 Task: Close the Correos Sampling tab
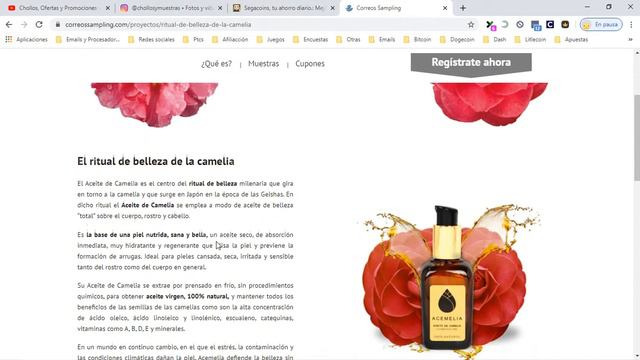445,8
